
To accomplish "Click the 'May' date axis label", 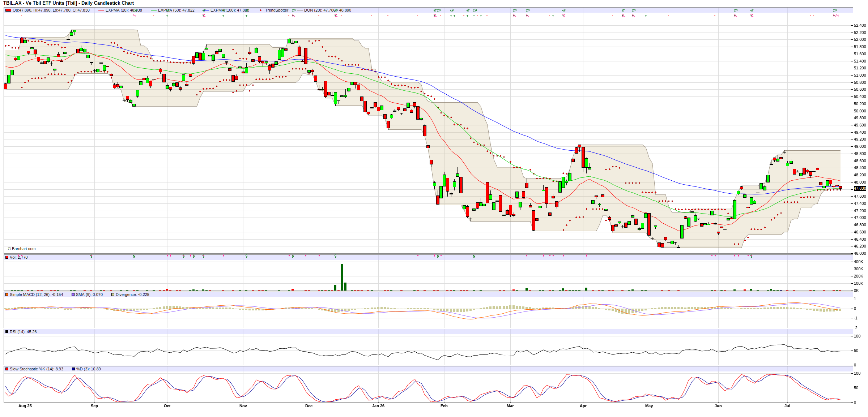I will tap(649, 406).
